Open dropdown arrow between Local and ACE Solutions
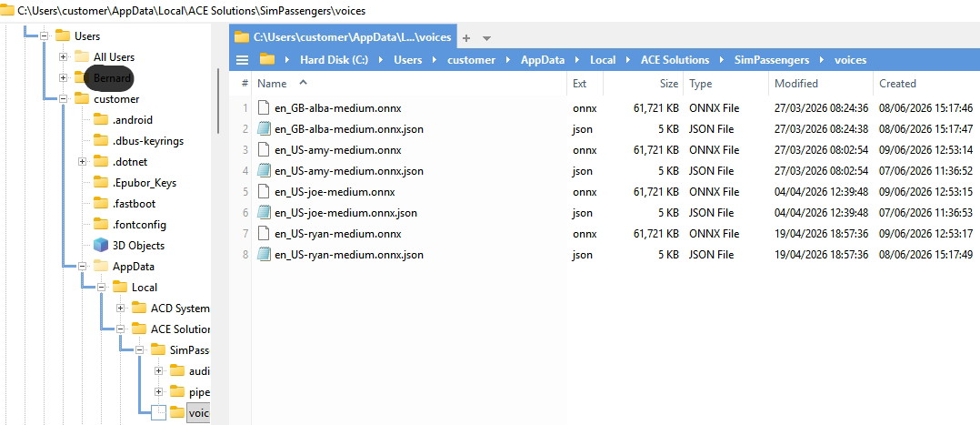 click(x=629, y=60)
